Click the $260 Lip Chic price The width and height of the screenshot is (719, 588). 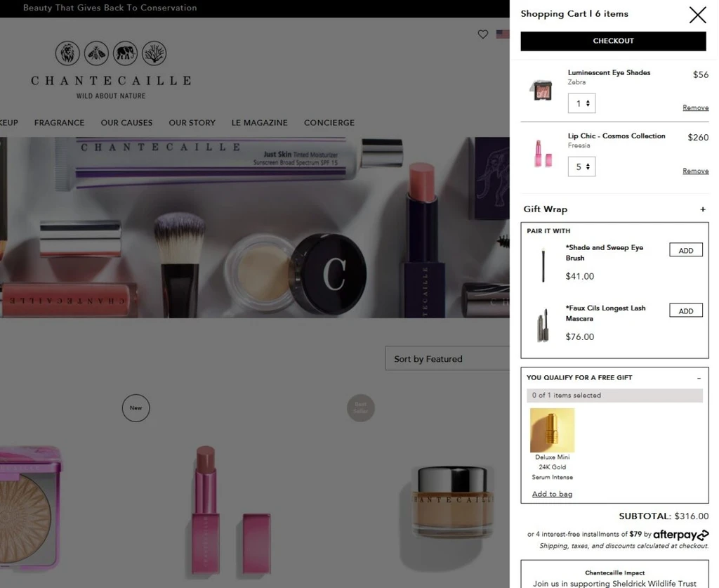pos(698,138)
